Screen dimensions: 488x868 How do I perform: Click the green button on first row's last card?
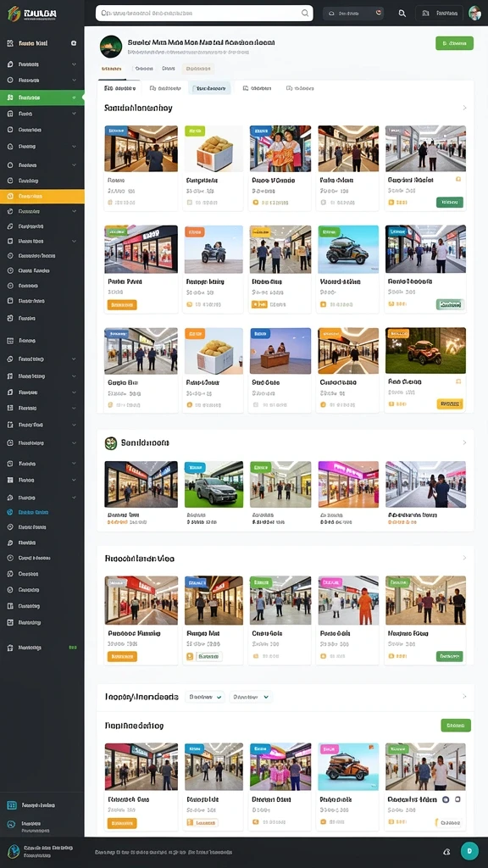[x=450, y=203]
